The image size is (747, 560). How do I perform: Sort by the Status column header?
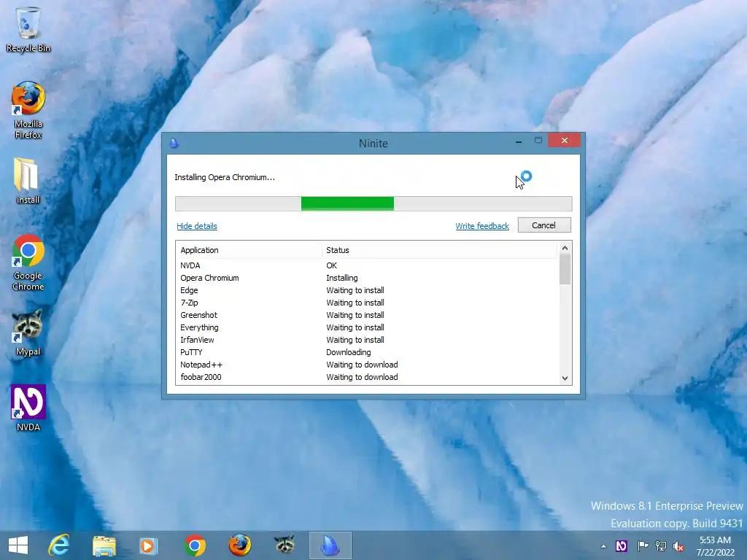coord(438,250)
